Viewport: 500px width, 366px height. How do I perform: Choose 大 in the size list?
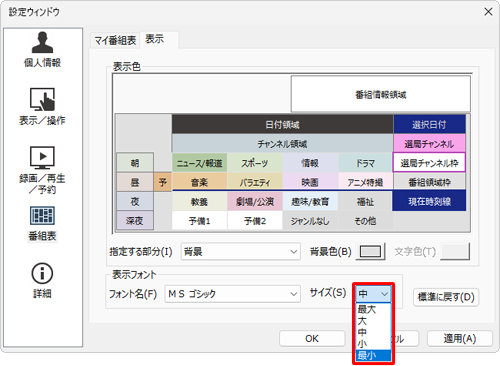pyautogui.click(x=373, y=321)
